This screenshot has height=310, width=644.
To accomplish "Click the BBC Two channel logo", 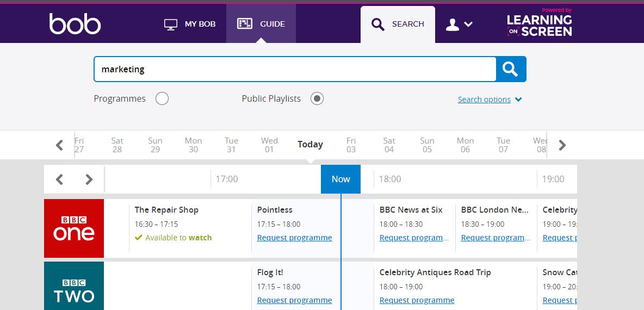I will click(74, 286).
